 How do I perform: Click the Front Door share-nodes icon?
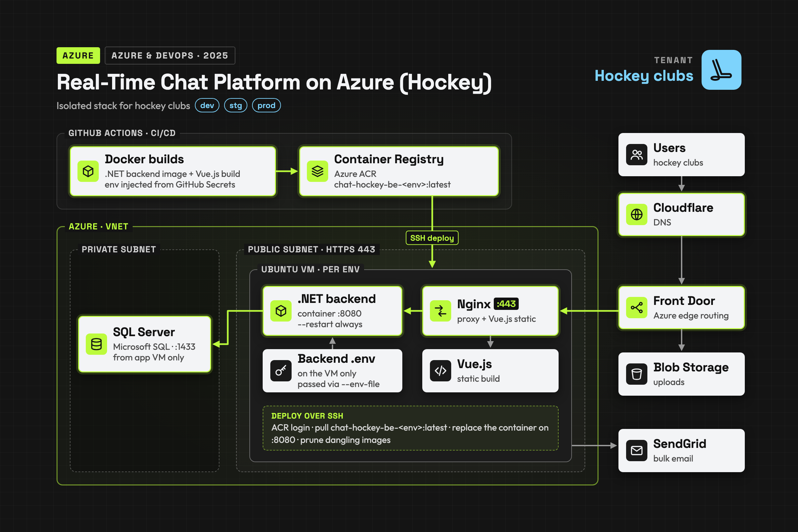click(x=637, y=308)
